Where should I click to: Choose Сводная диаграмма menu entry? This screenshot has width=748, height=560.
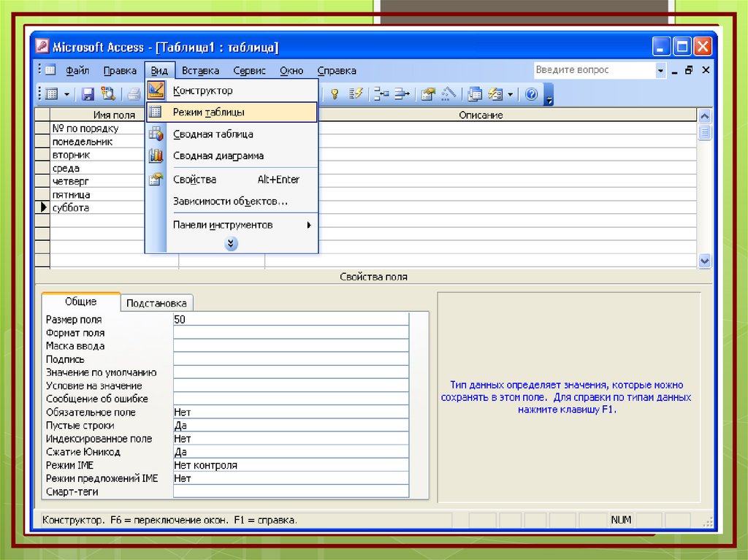pyautogui.click(x=218, y=156)
